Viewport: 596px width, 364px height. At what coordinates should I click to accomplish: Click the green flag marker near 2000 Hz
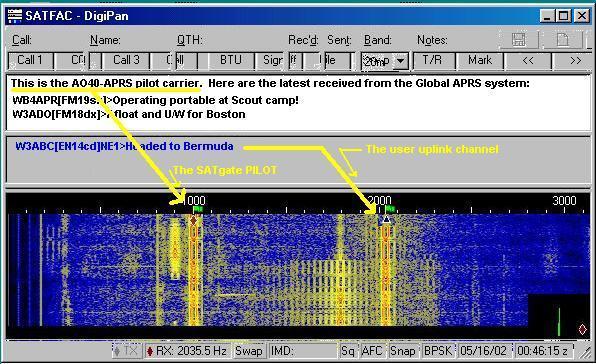coord(390,209)
